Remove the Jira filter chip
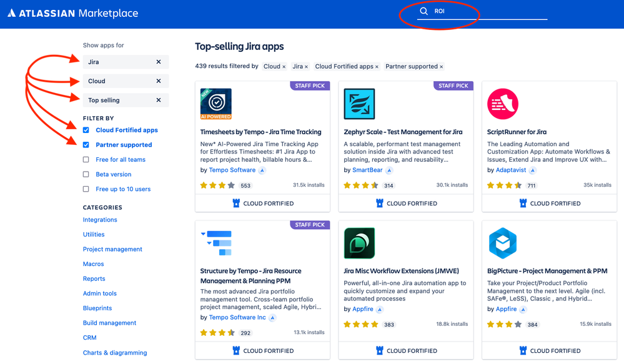Viewport: 624px width, 364px height. click(306, 67)
